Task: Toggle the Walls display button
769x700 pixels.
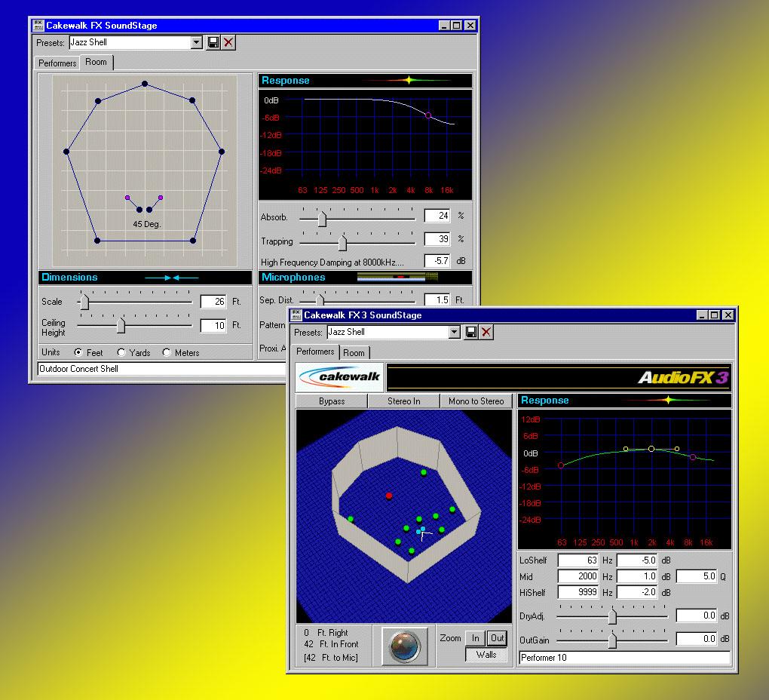Action: point(486,655)
